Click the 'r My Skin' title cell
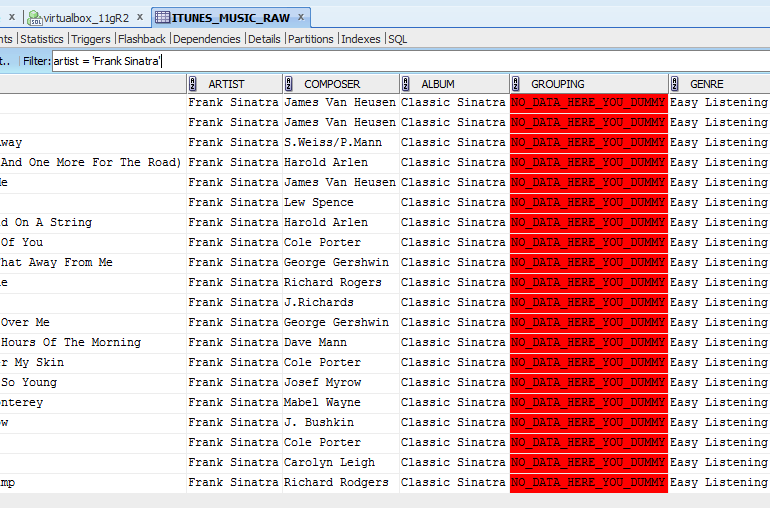Image resolution: width=770 pixels, height=508 pixels. pyautogui.click(x=93, y=363)
